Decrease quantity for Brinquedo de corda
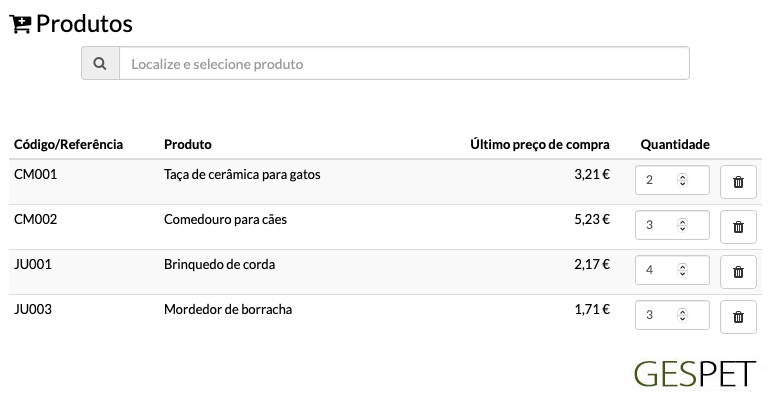The image size is (771, 406). [682, 274]
